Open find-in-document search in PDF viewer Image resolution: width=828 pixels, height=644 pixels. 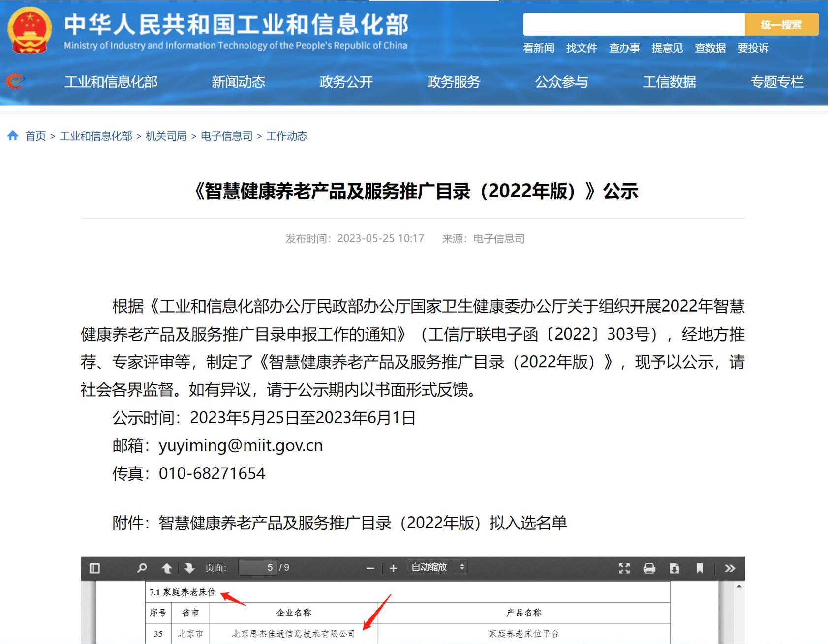(x=142, y=568)
